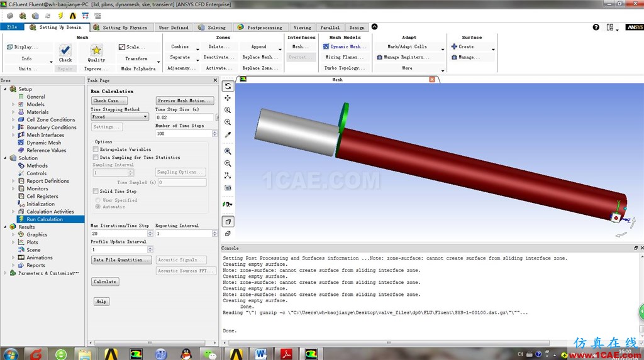Viewport: 644px width, 360px height.
Task: Close the Task Page panel
Action: tap(215, 80)
